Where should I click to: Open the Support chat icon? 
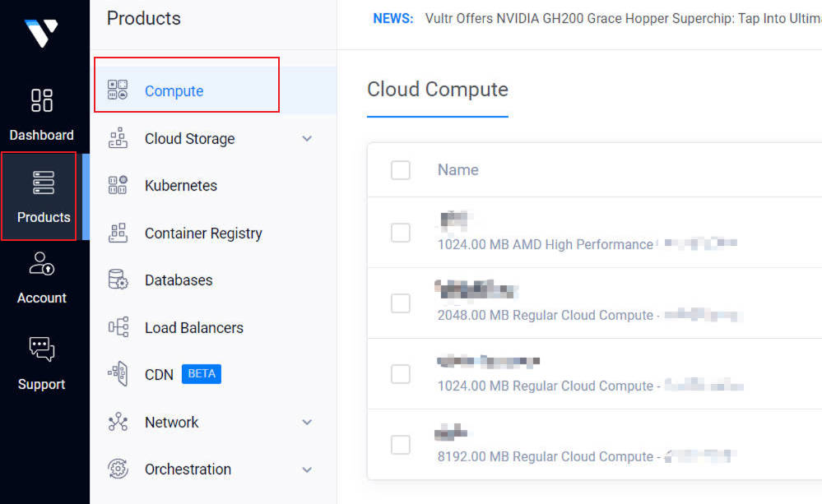(x=42, y=349)
